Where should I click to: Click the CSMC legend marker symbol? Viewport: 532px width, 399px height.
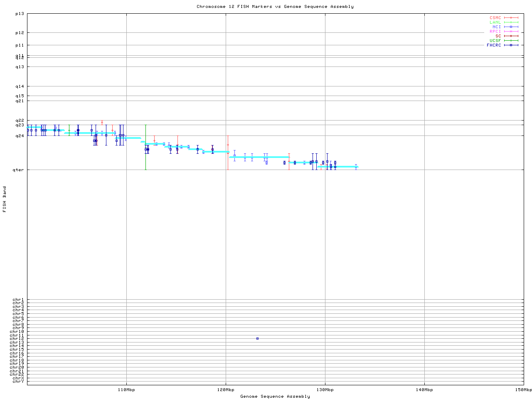(x=511, y=18)
